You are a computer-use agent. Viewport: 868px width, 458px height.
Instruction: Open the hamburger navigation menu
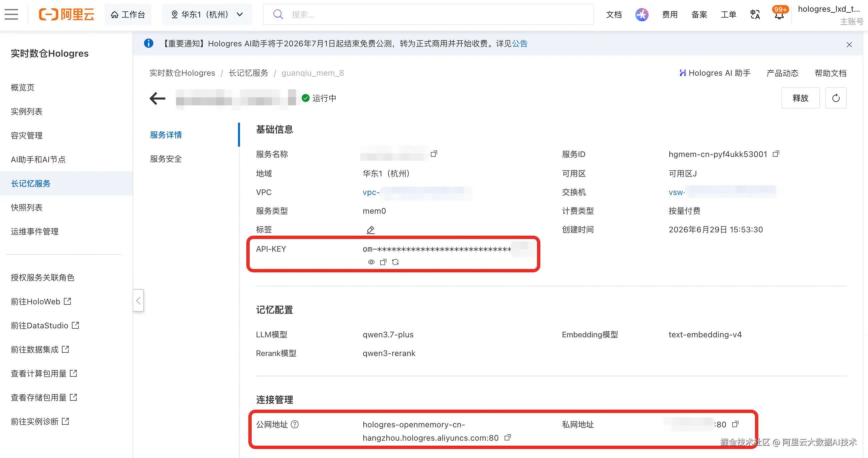[11, 14]
